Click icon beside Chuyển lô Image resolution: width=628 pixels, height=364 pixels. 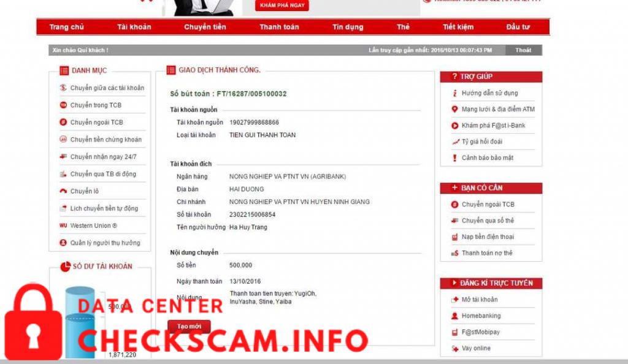click(x=63, y=191)
